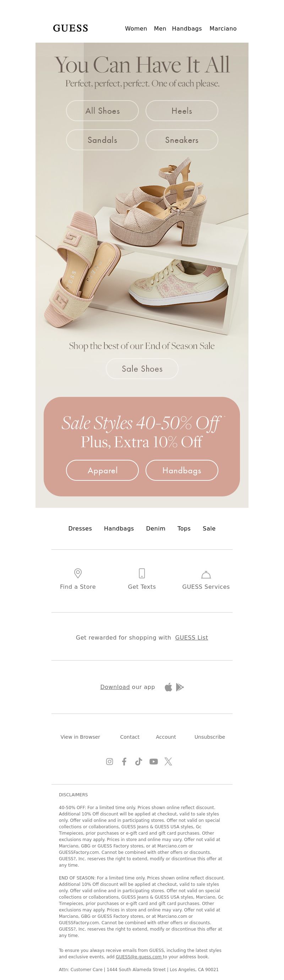This screenshot has height=980, width=284.
Task: Open Apparel sale button
Action: 102,470
